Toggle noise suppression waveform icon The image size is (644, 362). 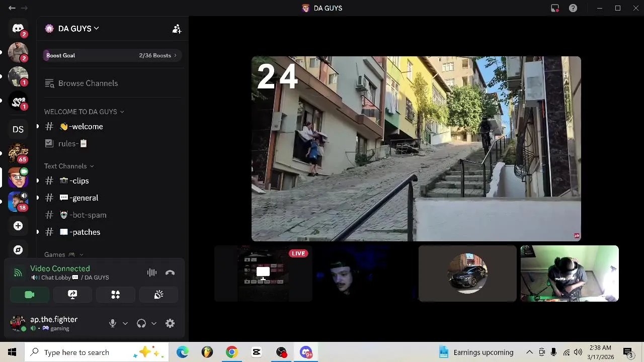[152, 273]
